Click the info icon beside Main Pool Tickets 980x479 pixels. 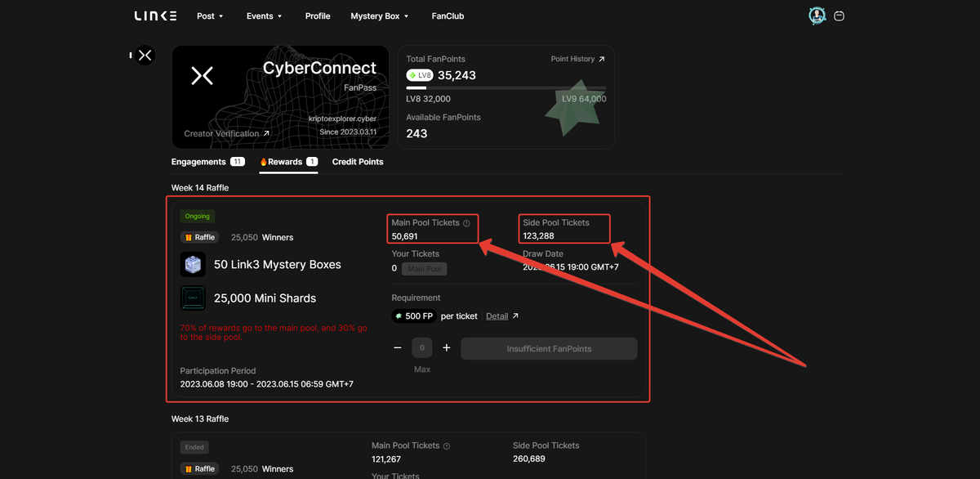(x=467, y=223)
